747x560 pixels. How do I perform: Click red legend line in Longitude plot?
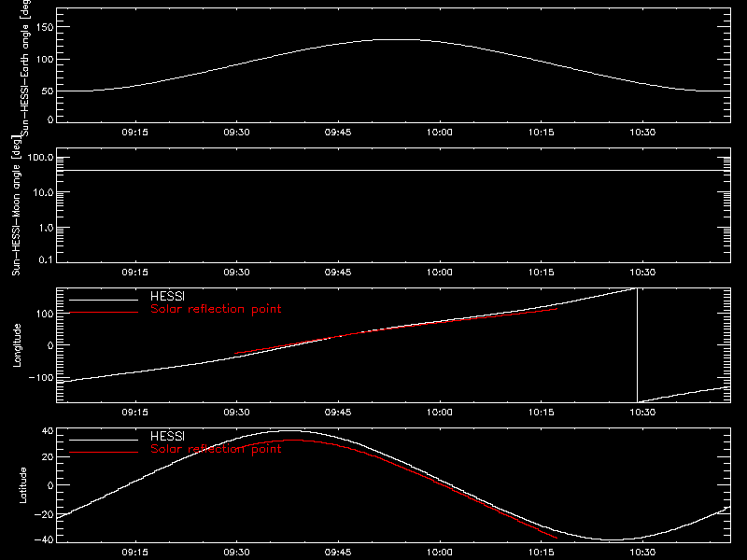point(104,313)
